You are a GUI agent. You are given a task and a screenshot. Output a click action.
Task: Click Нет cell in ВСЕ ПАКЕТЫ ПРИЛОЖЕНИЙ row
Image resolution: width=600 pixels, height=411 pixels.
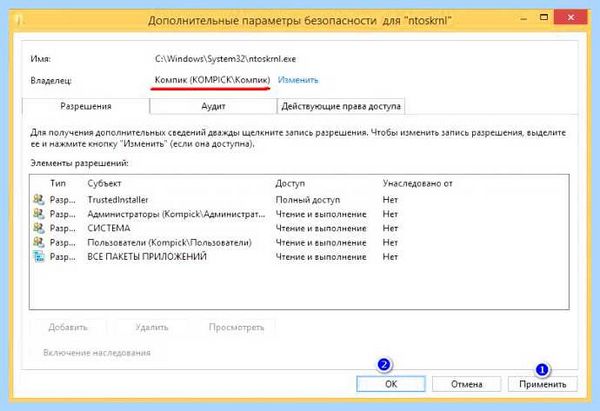(390, 256)
